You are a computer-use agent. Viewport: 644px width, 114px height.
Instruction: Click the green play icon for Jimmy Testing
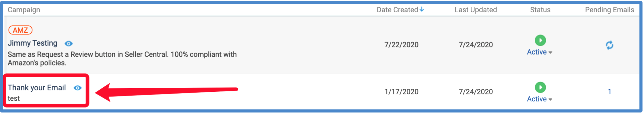(x=541, y=40)
